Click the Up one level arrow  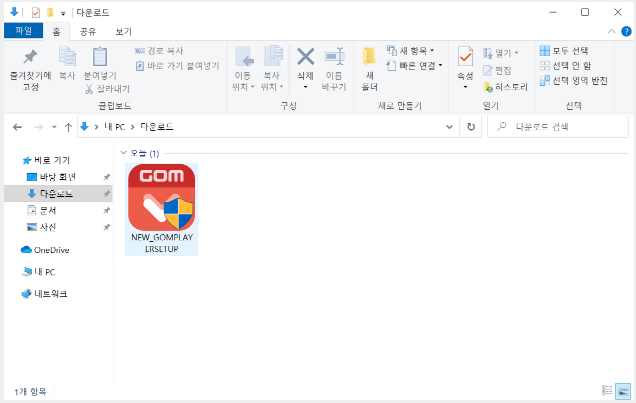[68, 127]
